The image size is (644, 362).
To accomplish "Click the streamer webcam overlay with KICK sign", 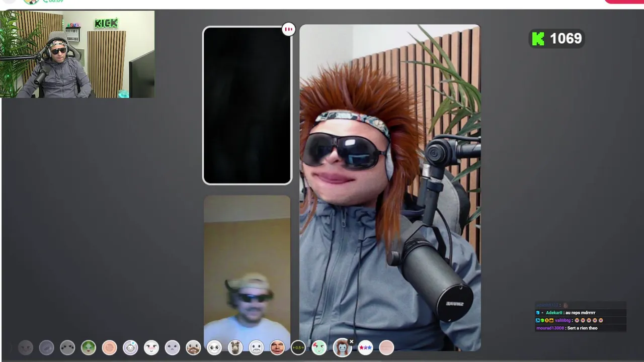I will pos(77,54).
